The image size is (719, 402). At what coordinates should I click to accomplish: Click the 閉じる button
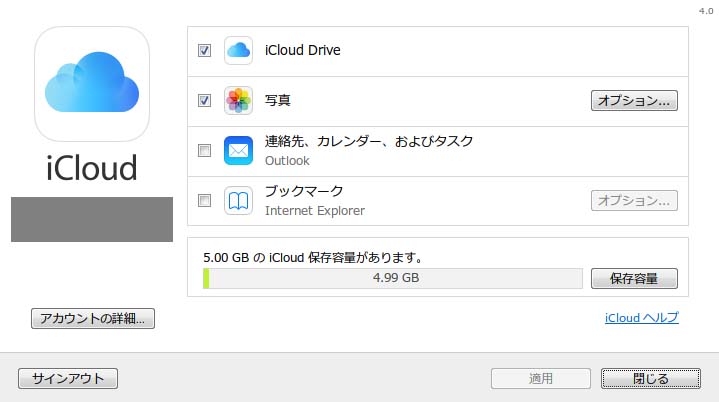pos(651,378)
